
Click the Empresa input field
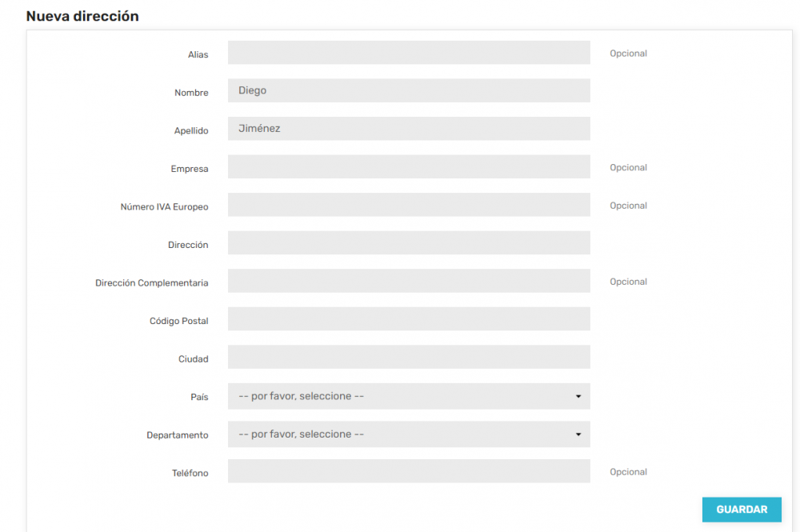click(x=408, y=166)
